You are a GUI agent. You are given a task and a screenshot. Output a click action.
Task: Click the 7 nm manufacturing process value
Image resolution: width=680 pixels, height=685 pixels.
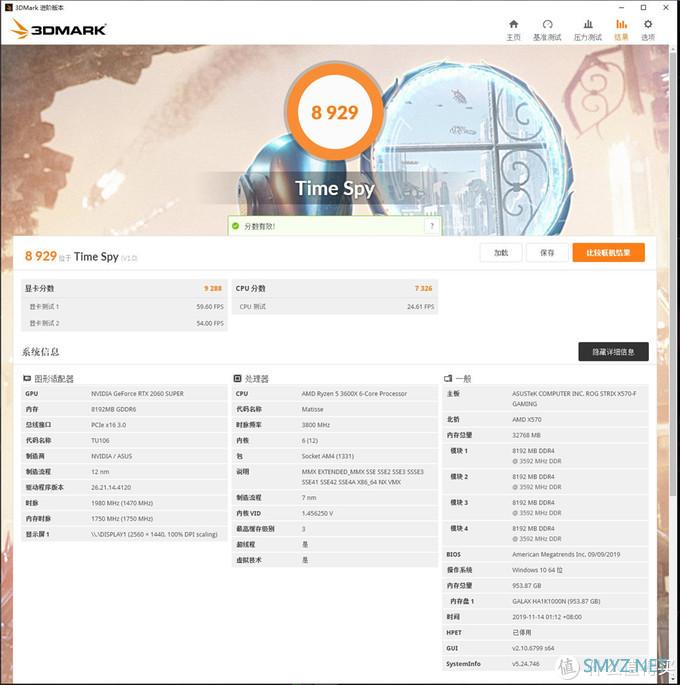tap(309, 498)
